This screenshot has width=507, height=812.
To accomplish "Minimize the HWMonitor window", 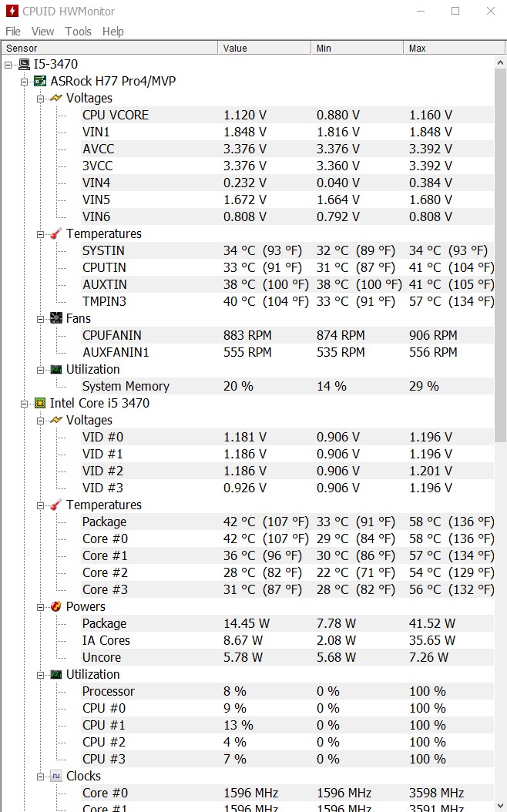I will coord(421,11).
